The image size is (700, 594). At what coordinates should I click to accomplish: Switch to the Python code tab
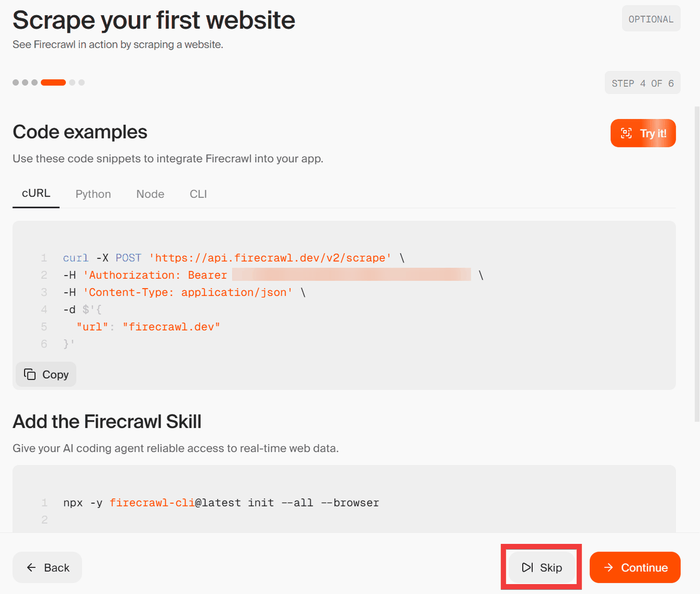click(x=93, y=194)
